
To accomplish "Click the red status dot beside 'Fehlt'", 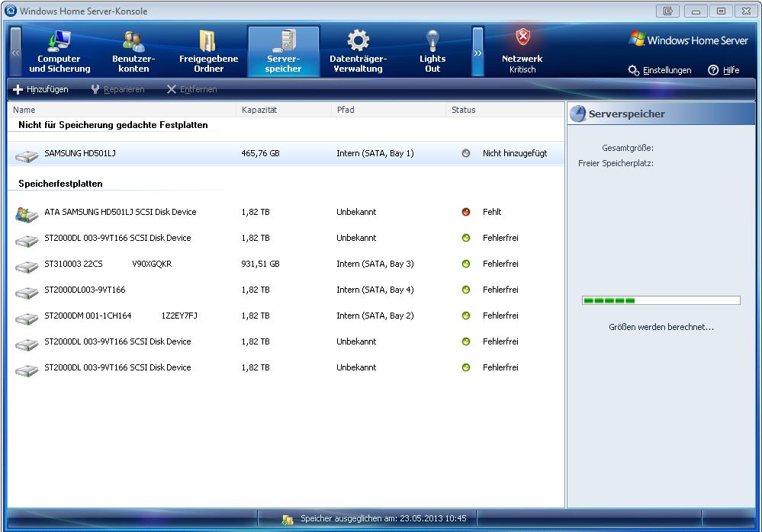I will (x=466, y=212).
